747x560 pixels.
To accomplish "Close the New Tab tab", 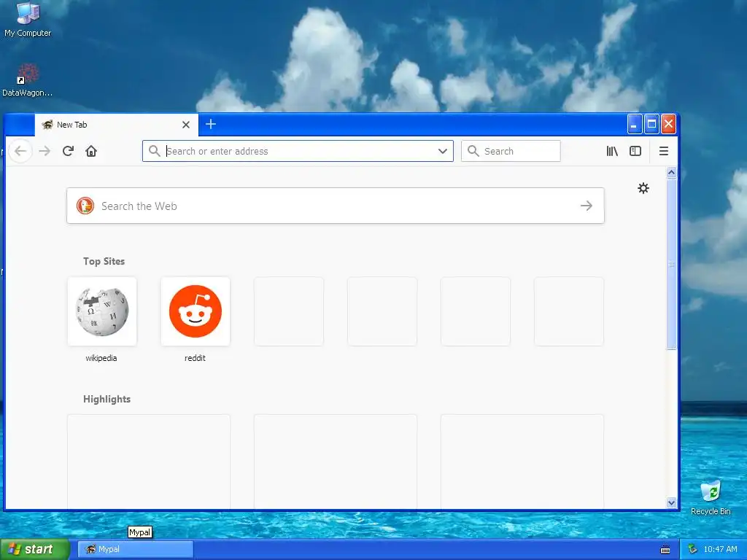I will (186, 125).
